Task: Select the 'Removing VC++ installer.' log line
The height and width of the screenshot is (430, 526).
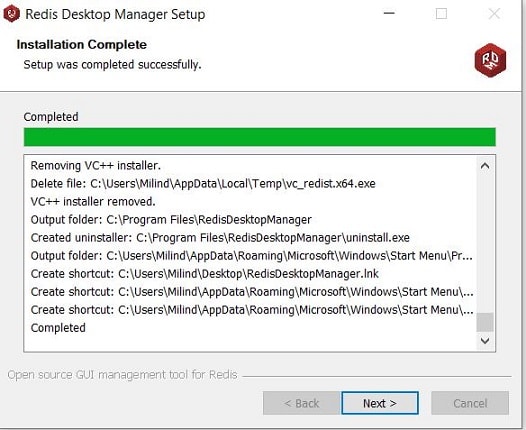Action: (96, 166)
